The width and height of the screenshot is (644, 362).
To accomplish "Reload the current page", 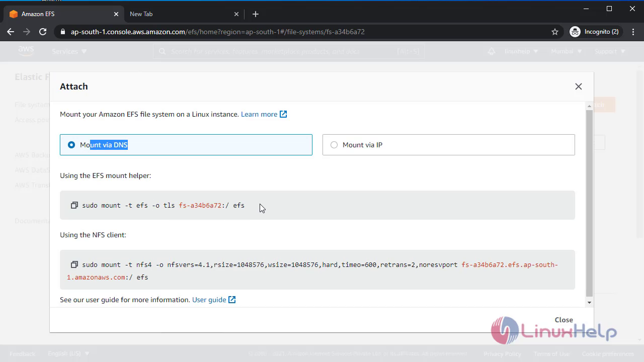I will (x=43, y=32).
